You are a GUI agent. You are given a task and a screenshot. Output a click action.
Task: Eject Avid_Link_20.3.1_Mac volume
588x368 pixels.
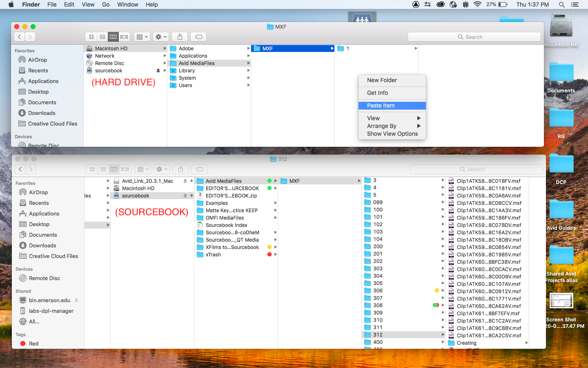185,181
